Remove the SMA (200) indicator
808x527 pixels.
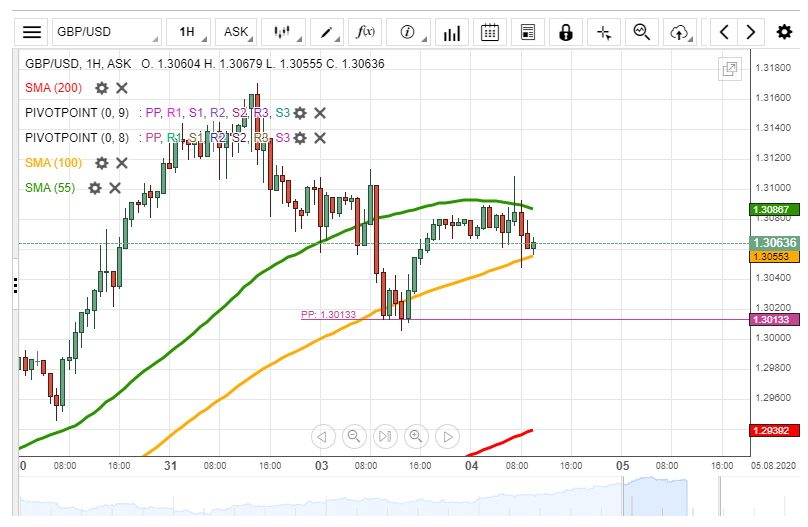pyautogui.click(x=122, y=88)
